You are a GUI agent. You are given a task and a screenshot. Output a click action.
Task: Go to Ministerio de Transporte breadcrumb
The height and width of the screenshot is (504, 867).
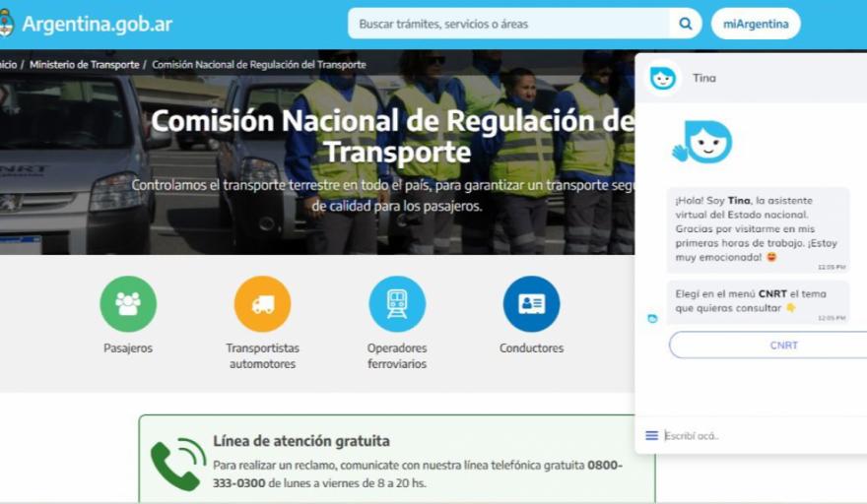[85, 65]
